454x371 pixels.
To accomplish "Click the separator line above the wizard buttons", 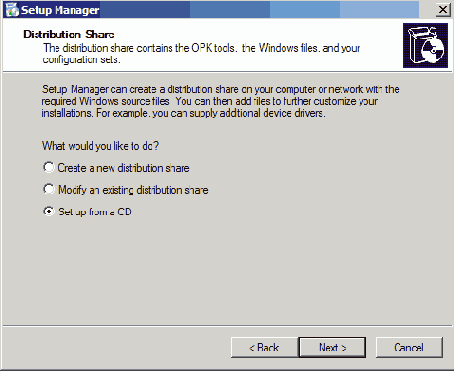I will tap(228, 325).
